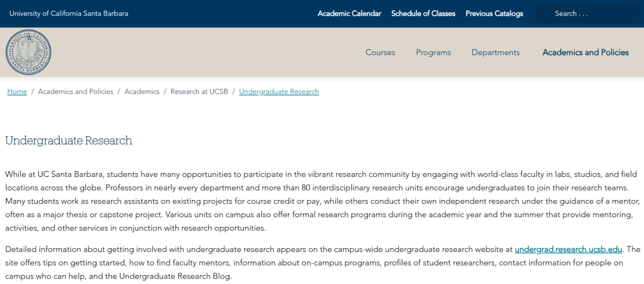Click the Research at UCSB breadcrumb
This screenshot has width=644, height=284.
[x=199, y=91]
